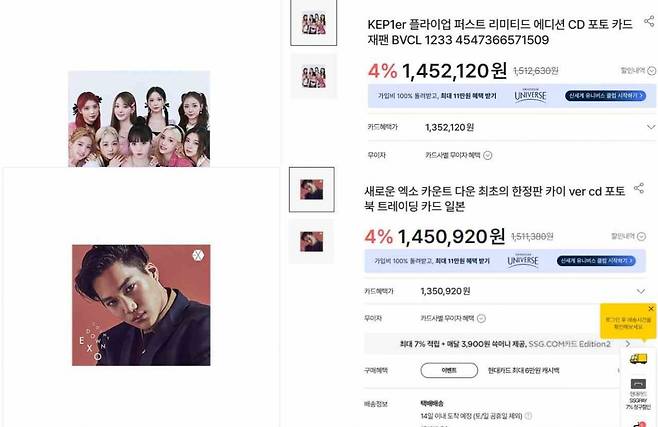
Task: Share the KEP1er Fly-Up product listing
Action: (650, 21)
